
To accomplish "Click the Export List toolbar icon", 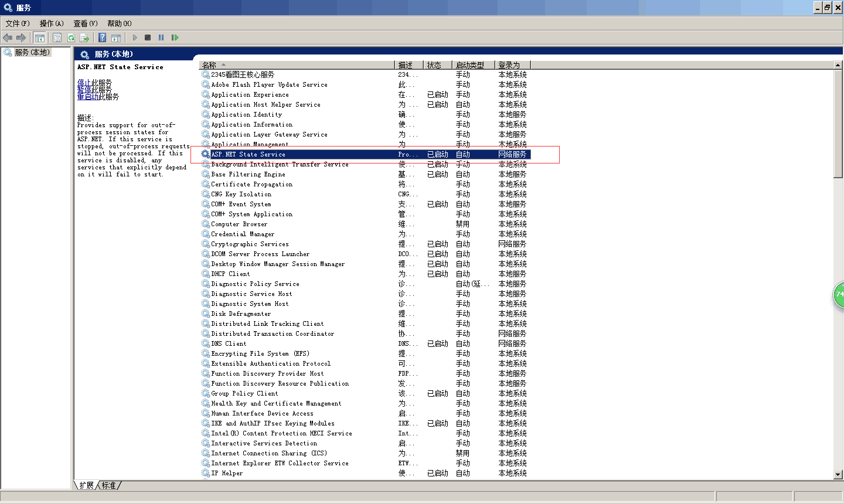I will (x=84, y=38).
